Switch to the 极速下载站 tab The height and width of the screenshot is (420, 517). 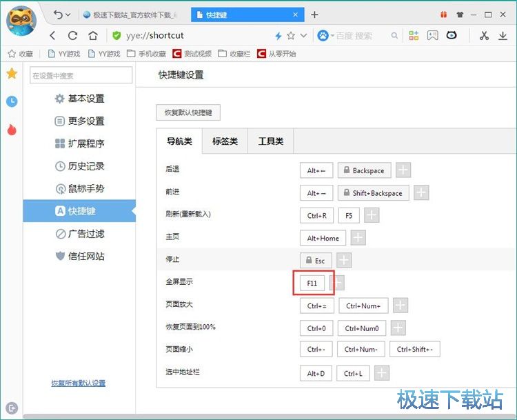tap(130, 15)
